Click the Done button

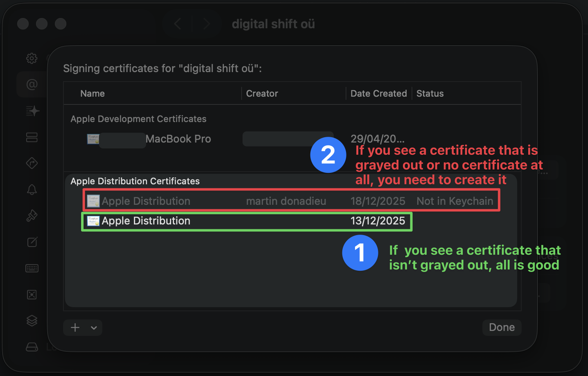tap(502, 327)
